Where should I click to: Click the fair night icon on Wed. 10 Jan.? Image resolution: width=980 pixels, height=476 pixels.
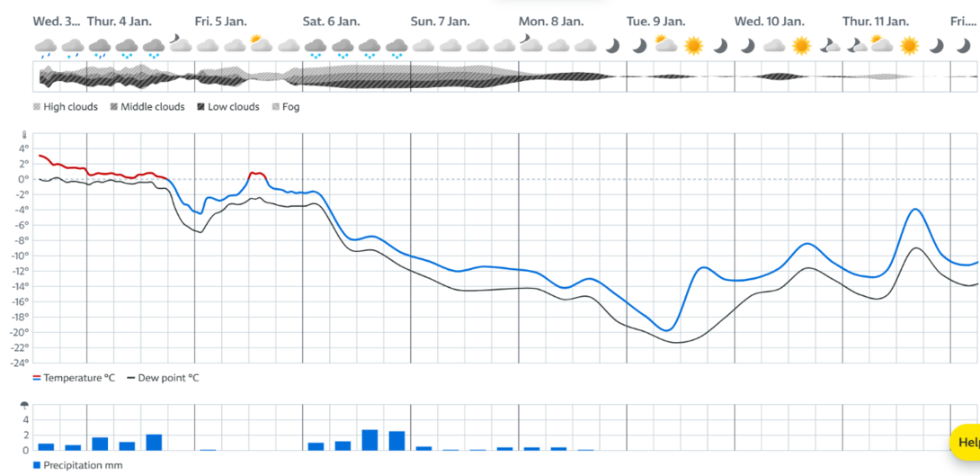pyautogui.click(x=829, y=46)
